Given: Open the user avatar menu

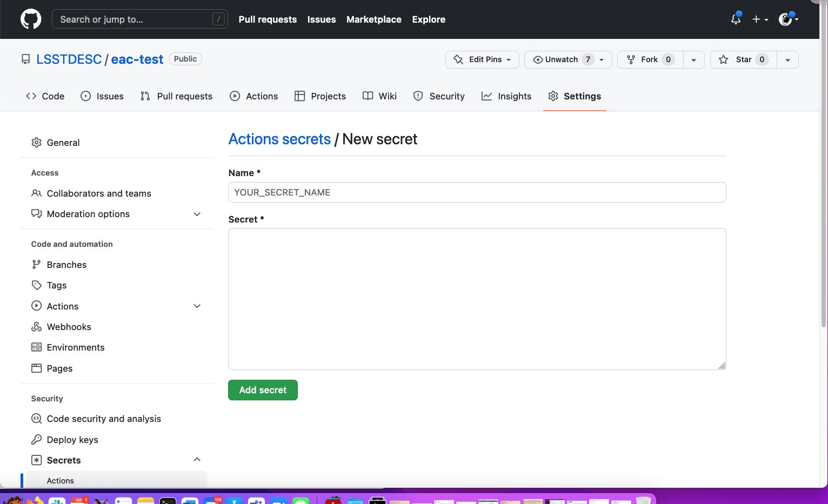Looking at the screenshot, I should coord(789,19).
